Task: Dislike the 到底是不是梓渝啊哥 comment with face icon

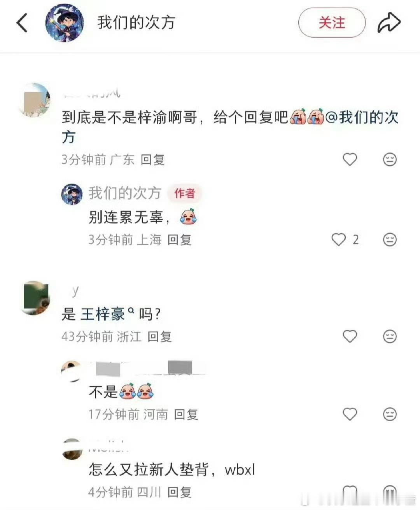Action: (x=390, y=159)
